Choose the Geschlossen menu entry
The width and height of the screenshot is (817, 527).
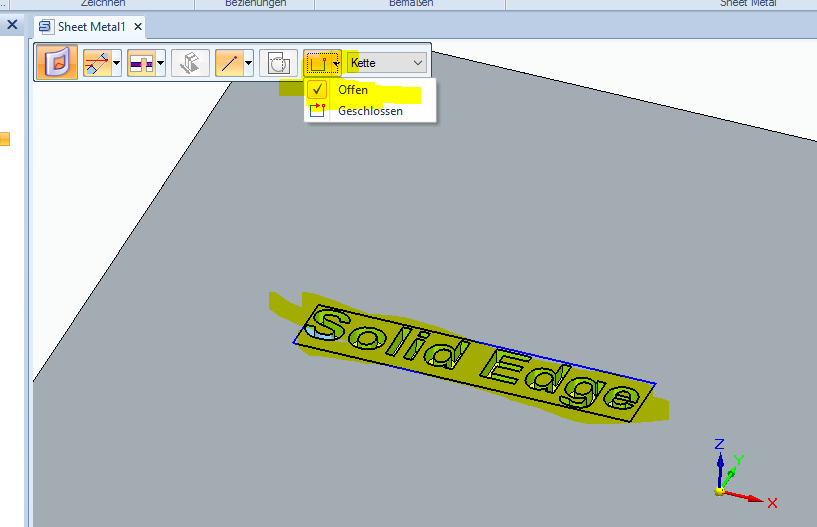[370, 111]
